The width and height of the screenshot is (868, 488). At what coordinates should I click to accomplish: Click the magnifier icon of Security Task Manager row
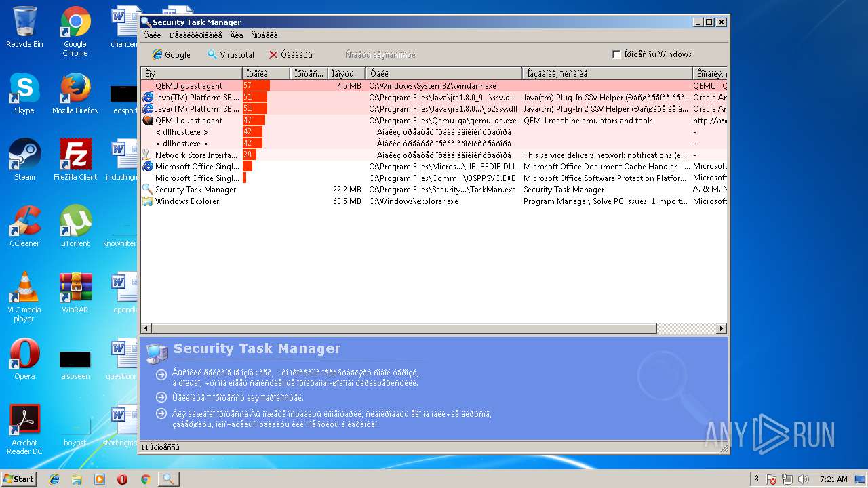148,190
